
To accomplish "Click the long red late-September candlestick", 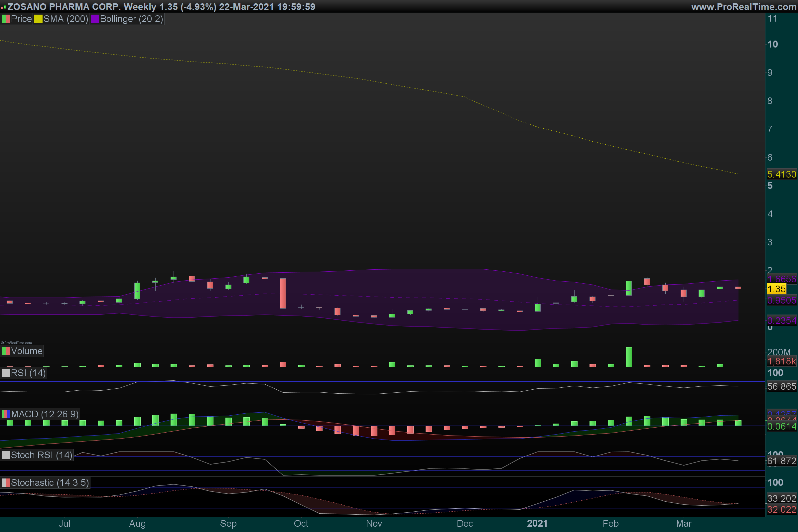I will (283, 294).
